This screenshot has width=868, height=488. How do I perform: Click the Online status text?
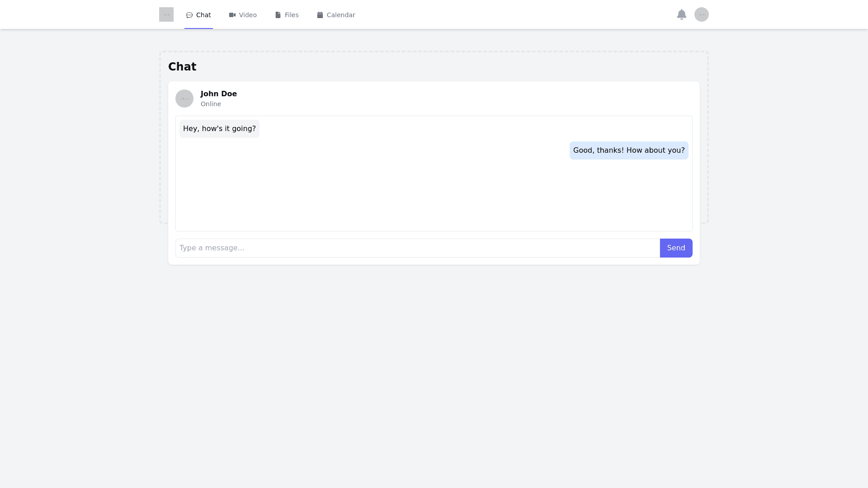point(211,104)
